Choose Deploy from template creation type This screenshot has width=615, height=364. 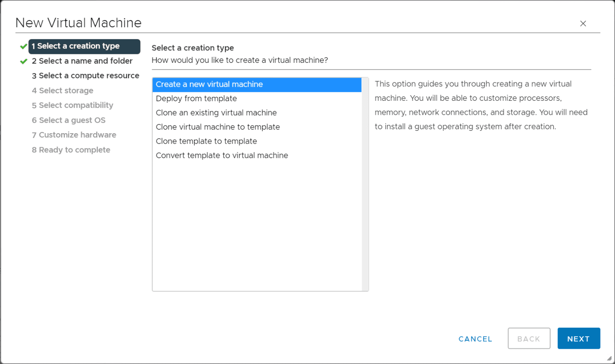196,98
